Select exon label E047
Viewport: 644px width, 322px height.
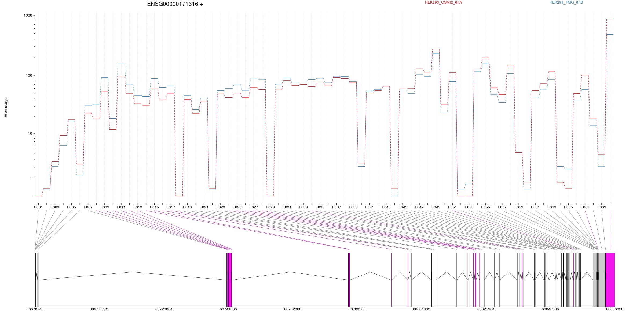[419, 207]
